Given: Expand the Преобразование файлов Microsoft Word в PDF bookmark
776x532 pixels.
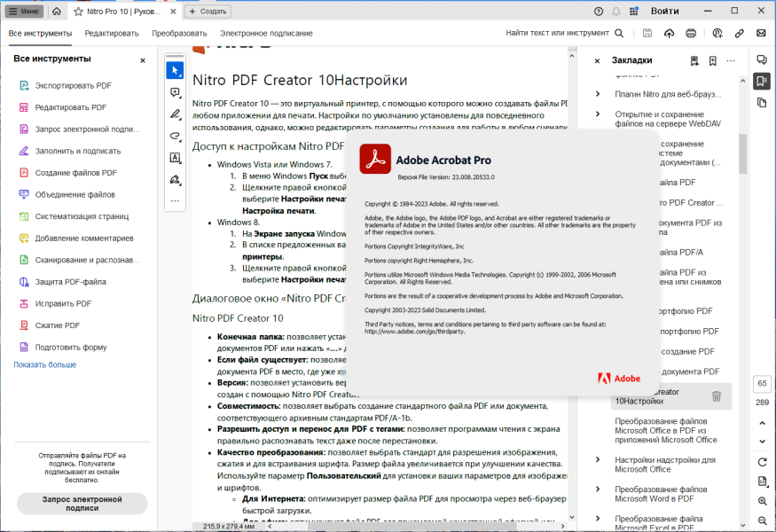Looking at the screenshot, I should (x=598, y=489).
